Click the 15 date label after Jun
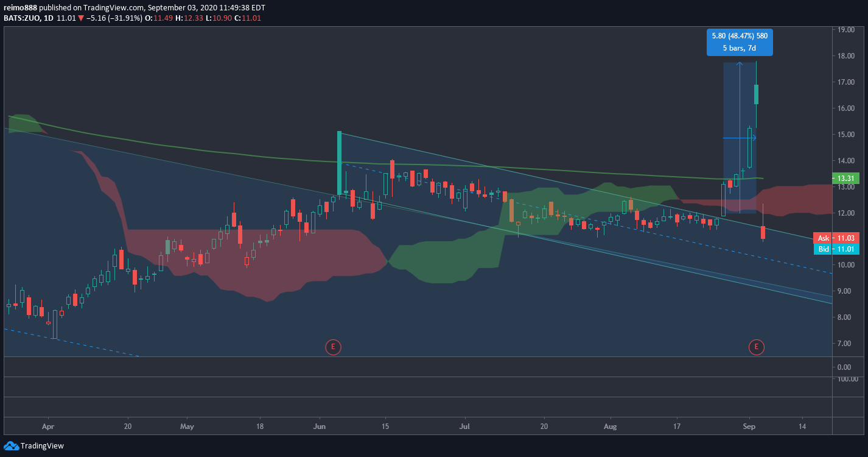This screenshot has width=868, height=457. click(x=385, y=427)
